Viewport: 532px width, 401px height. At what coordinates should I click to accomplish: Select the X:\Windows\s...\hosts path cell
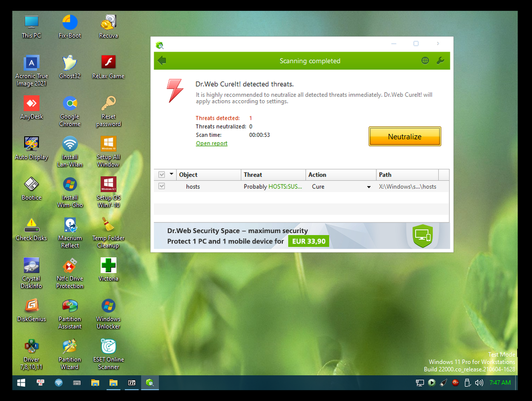[407, 186]
